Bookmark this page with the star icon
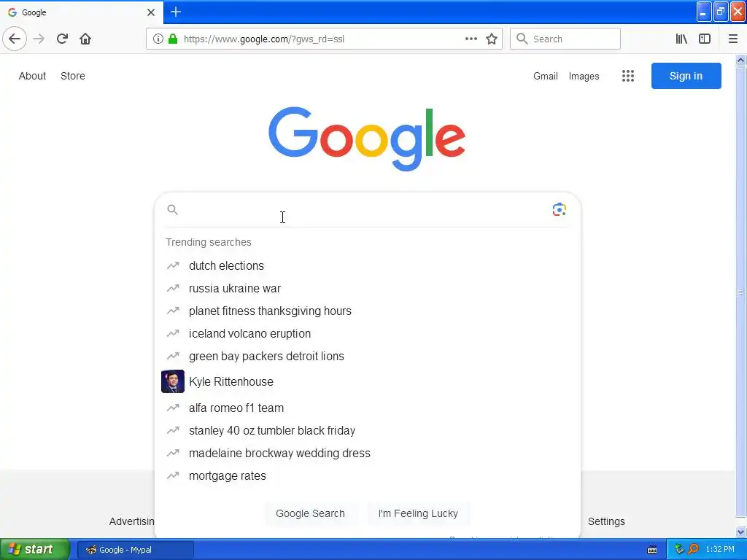 492,39
